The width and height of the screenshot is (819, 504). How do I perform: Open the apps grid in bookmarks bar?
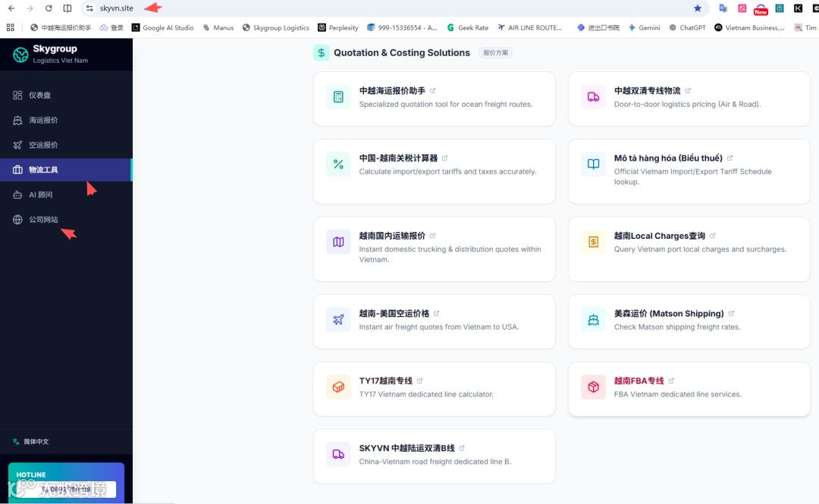point(11,28)
